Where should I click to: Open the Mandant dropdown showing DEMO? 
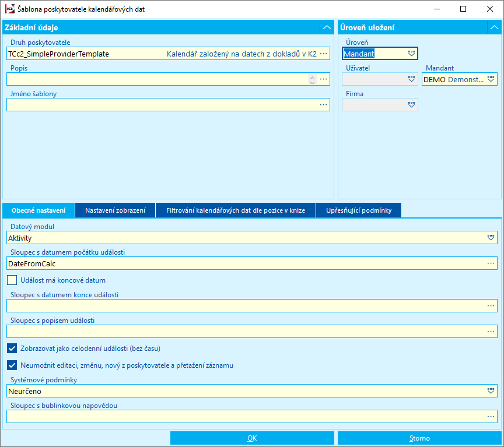[491, 79]
